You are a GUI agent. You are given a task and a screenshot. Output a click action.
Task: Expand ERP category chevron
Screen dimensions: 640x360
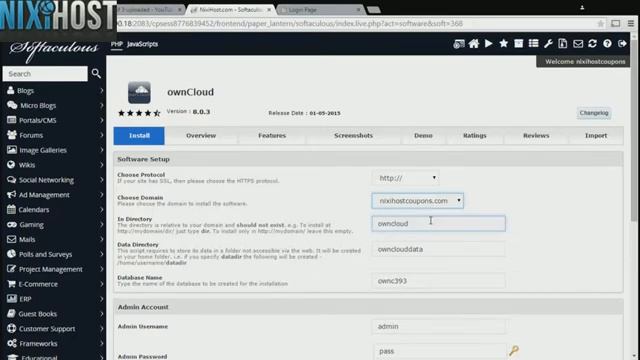101,299
